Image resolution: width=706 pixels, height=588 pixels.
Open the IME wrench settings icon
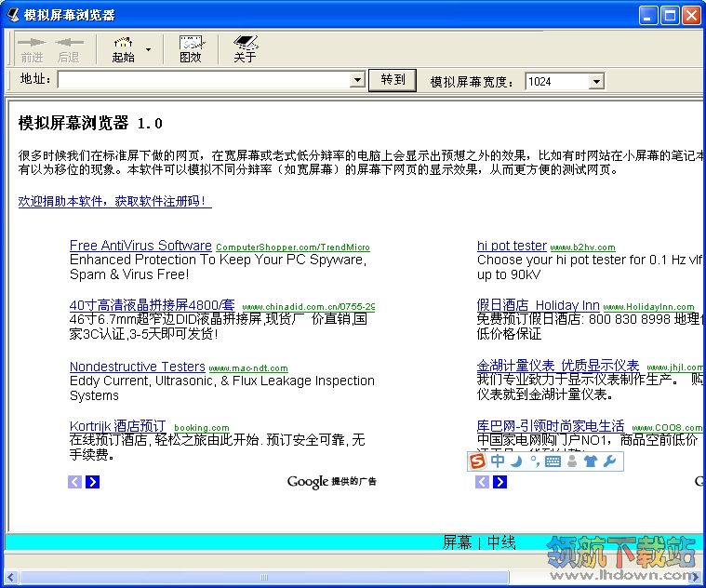pyautogui.click(x=609, y=461)
